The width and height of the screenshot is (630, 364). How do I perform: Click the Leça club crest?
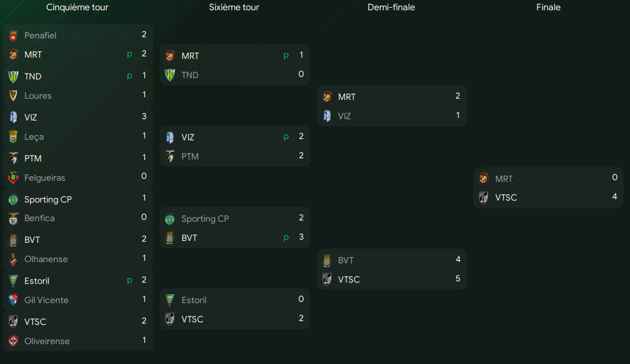pos(13,136)
